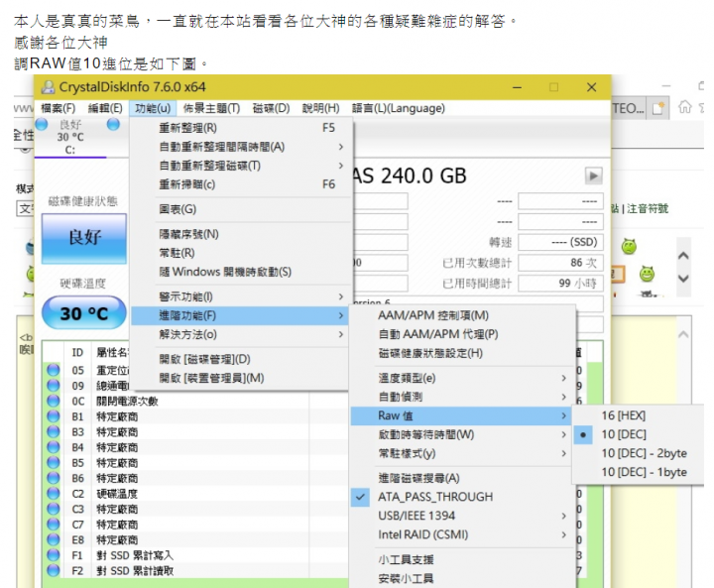Expand 解決方法(o) submenu
Screen dimensions: 714x588
click(x=241, y=335)
